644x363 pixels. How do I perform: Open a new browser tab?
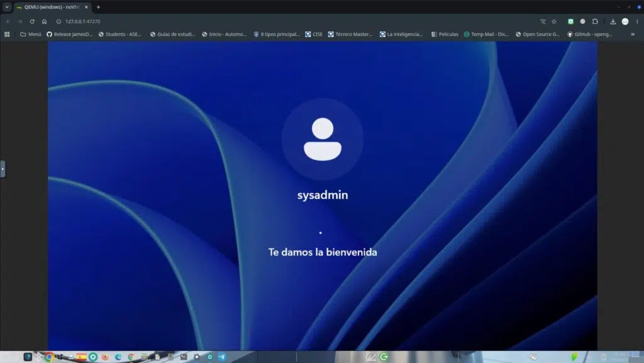pyautogui.click(x=98, y=7)
